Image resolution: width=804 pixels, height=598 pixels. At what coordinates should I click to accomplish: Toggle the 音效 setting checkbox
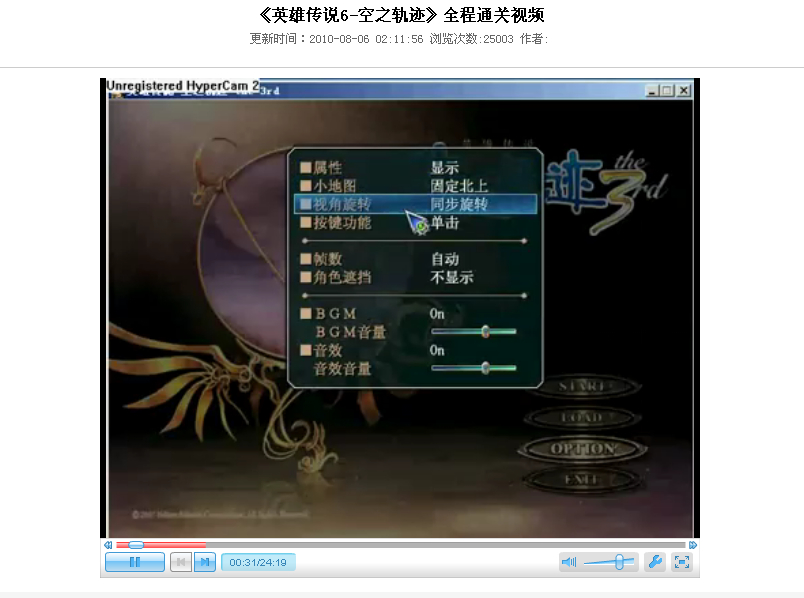(x=306, y=350)
